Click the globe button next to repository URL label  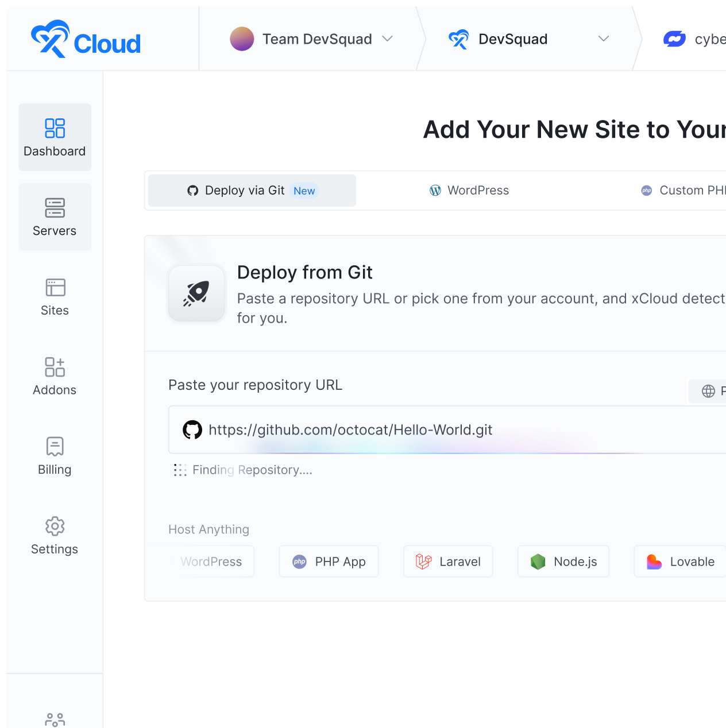708,391
